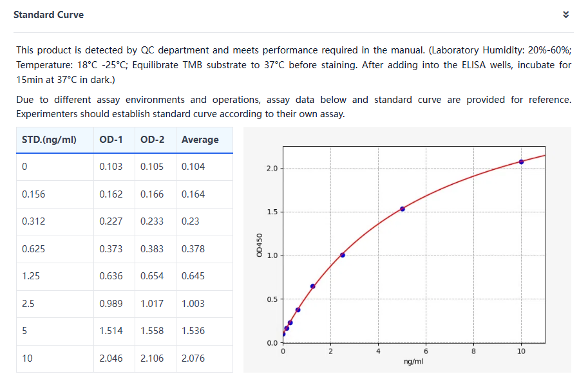Image resolution: width=588 pixels, height=381 pixels.
Task: Collapse the Standard Curve section chevron
Action: (x=565, y=15)
